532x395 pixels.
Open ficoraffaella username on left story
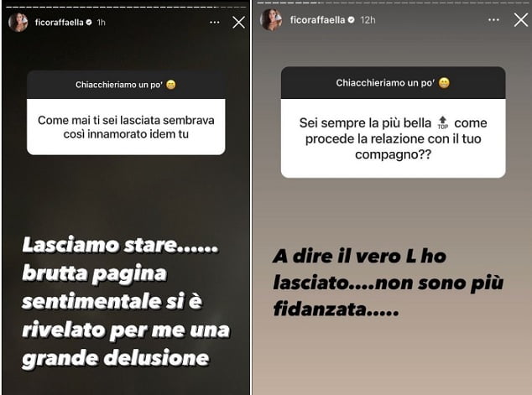59,23
